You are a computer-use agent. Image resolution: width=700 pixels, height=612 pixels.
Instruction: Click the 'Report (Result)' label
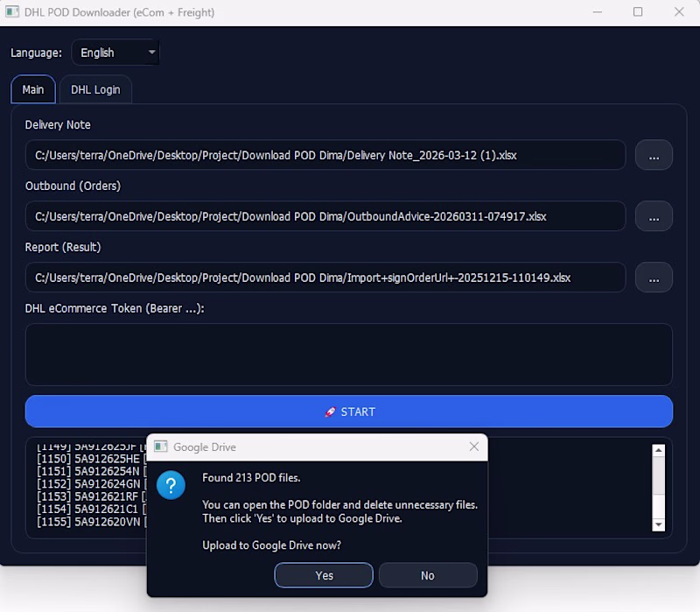point(63,247)
